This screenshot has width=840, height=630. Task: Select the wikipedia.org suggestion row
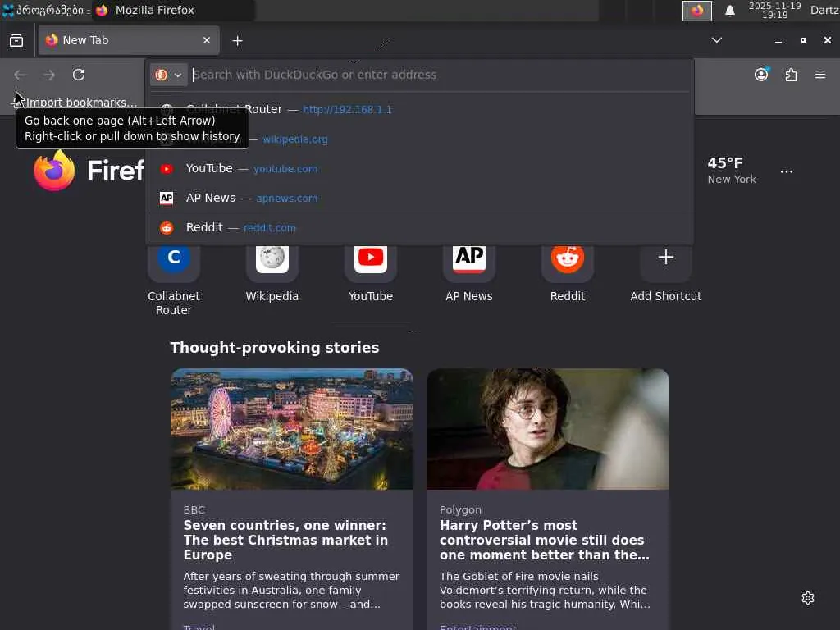click(419, 139)
